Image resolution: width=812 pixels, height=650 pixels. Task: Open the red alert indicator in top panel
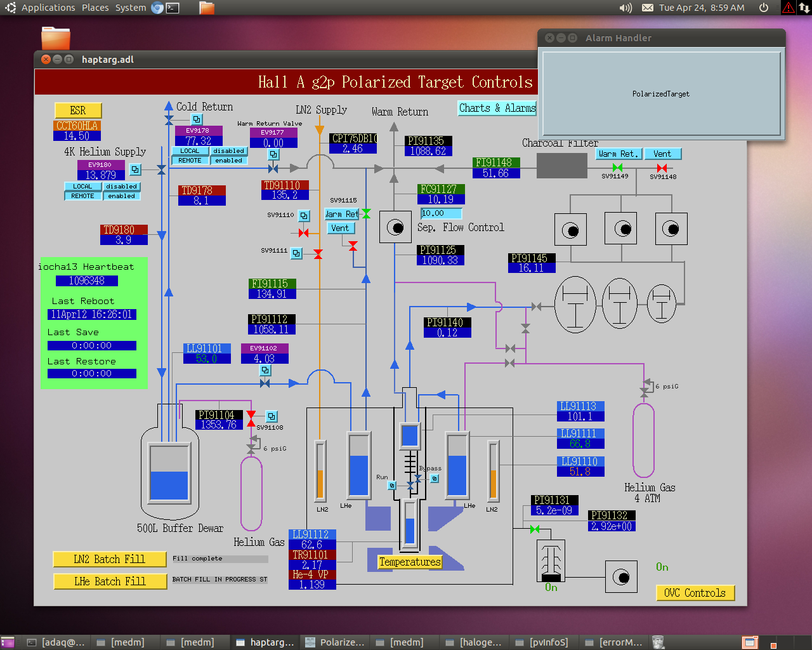pyautogui.click(x=788, y=8)
